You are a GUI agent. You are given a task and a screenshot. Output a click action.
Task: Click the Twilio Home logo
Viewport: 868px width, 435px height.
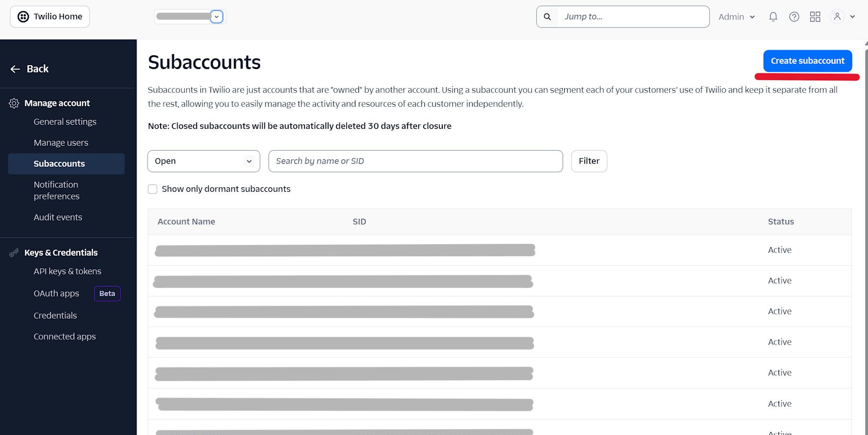pyautogui.click(x=49, y=16)
